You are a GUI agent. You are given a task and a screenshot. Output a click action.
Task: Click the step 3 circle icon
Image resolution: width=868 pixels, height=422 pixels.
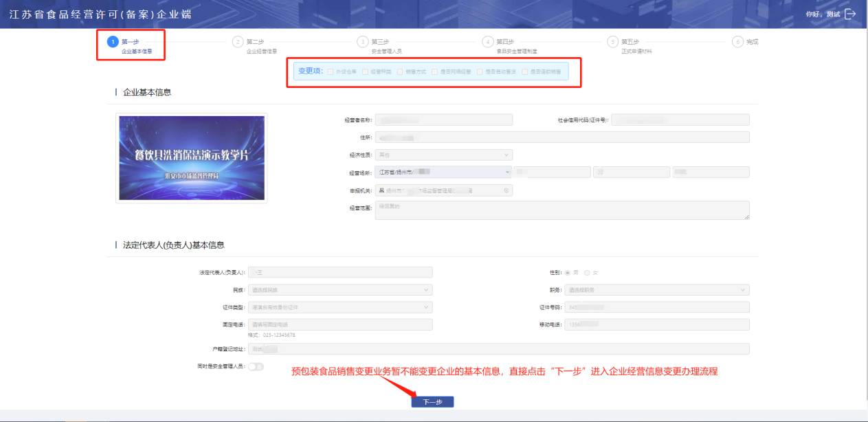363,42
